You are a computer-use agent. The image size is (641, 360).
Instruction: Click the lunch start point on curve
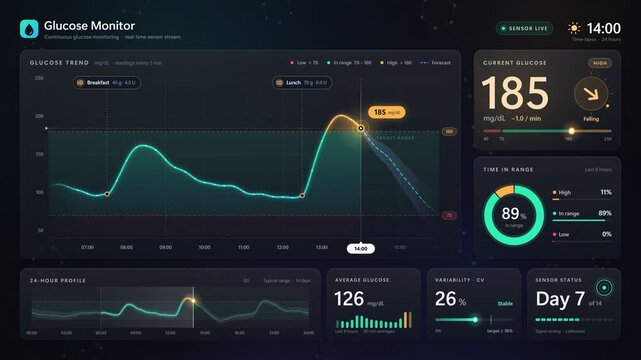click(x=302, y=196)
